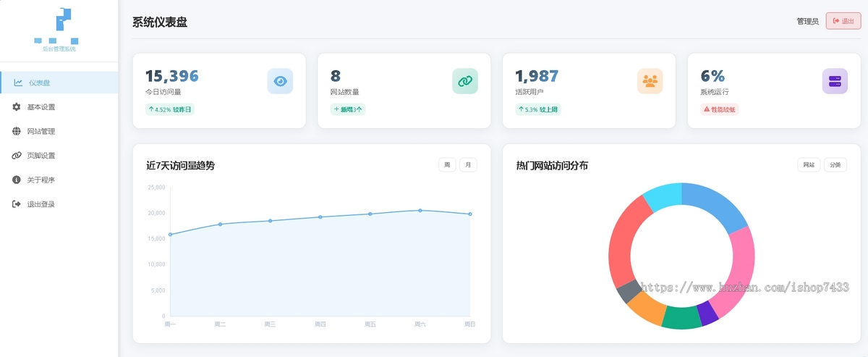This screenshot has width=868, height=357.
Task: Click the green link icon on 网站数量 card
Action: pos(465,81)
